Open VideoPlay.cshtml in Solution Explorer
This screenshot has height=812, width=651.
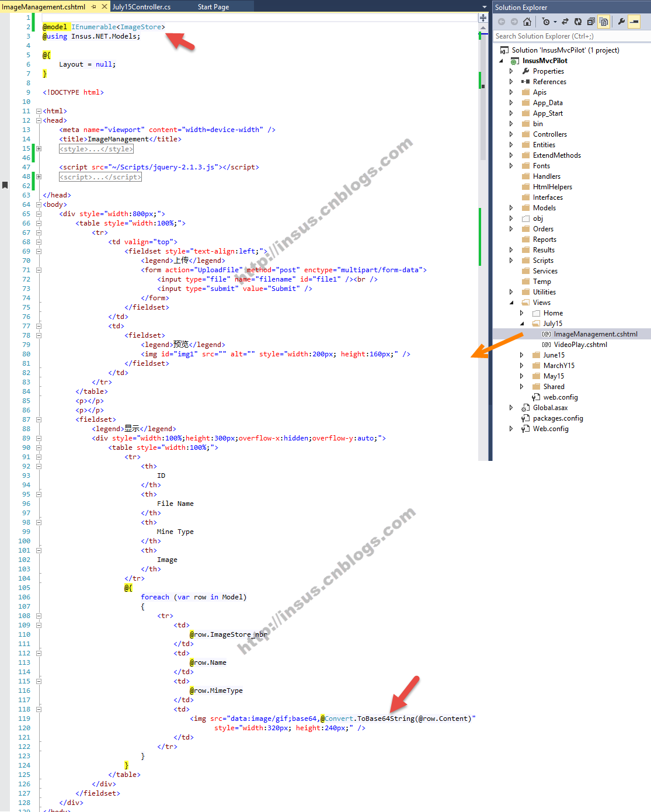click(580, 345)
